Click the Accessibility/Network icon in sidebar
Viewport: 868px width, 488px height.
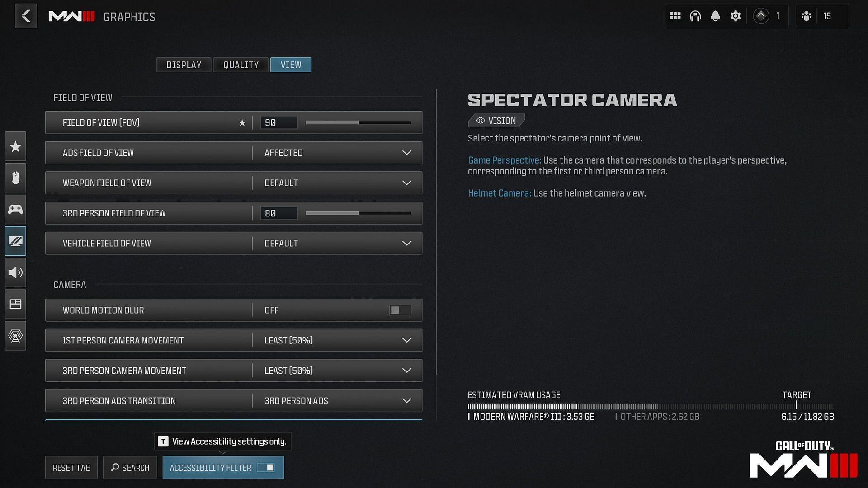15,335
